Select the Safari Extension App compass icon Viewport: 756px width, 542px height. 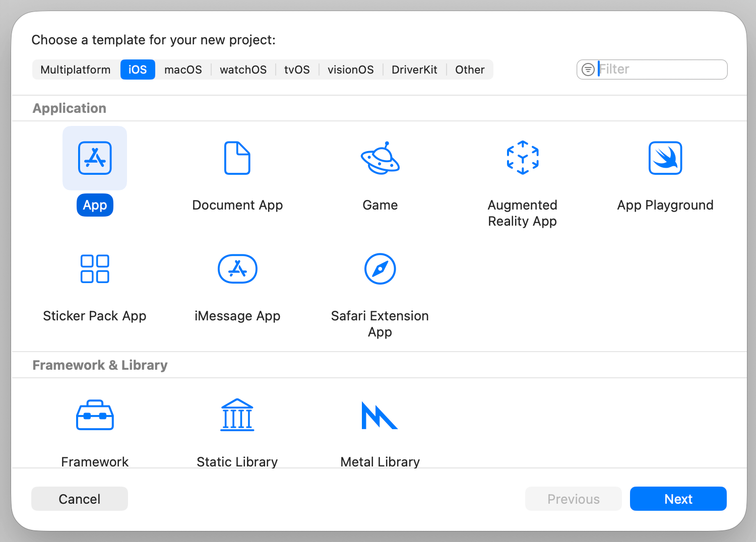tap(380, 268)
